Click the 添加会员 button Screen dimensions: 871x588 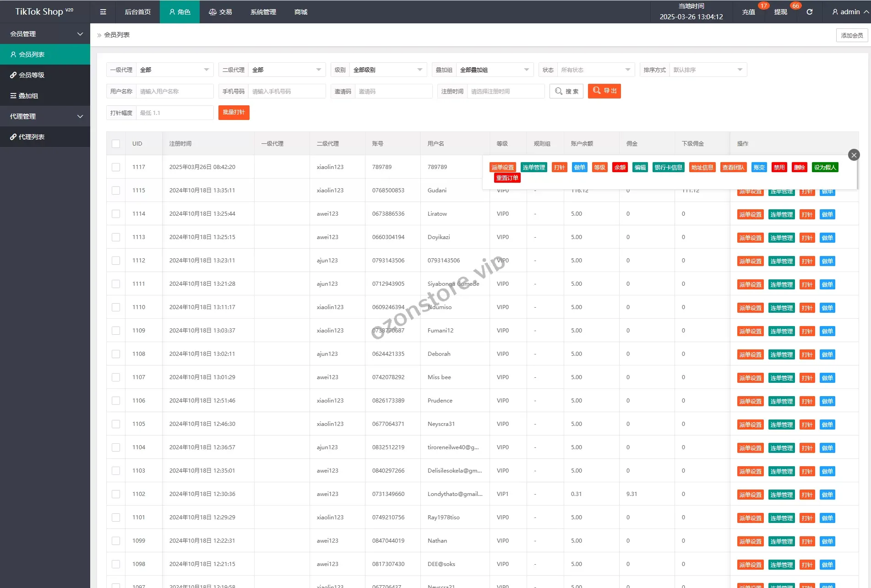pyautogui.click(x=851, y=35)
